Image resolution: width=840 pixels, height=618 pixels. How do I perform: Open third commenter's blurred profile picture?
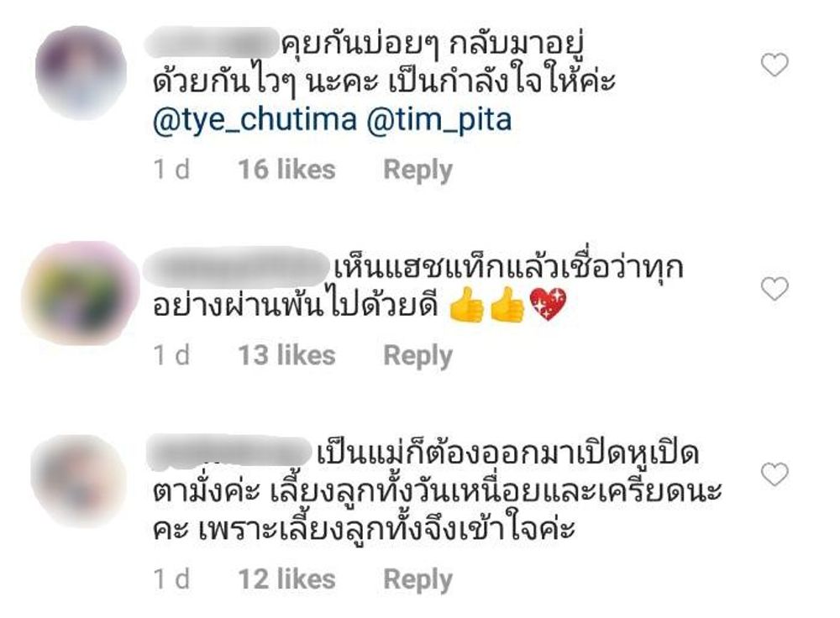click(79, 481)
